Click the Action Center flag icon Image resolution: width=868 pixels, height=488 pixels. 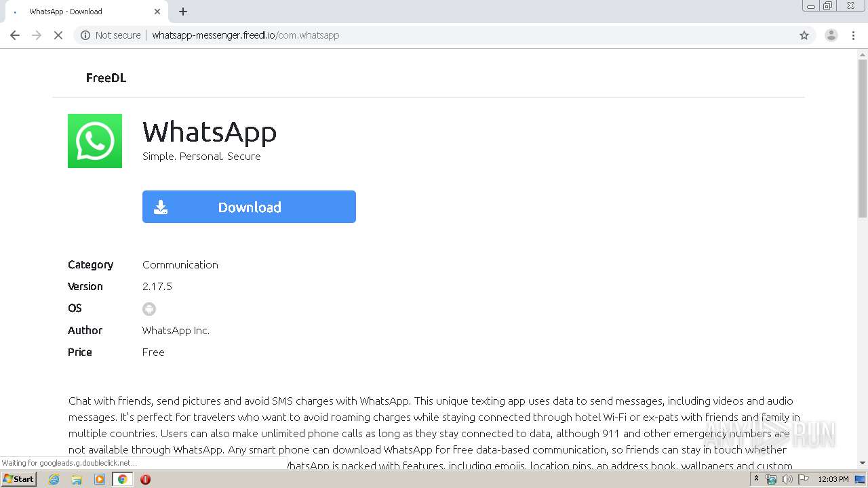click(804, 479)
